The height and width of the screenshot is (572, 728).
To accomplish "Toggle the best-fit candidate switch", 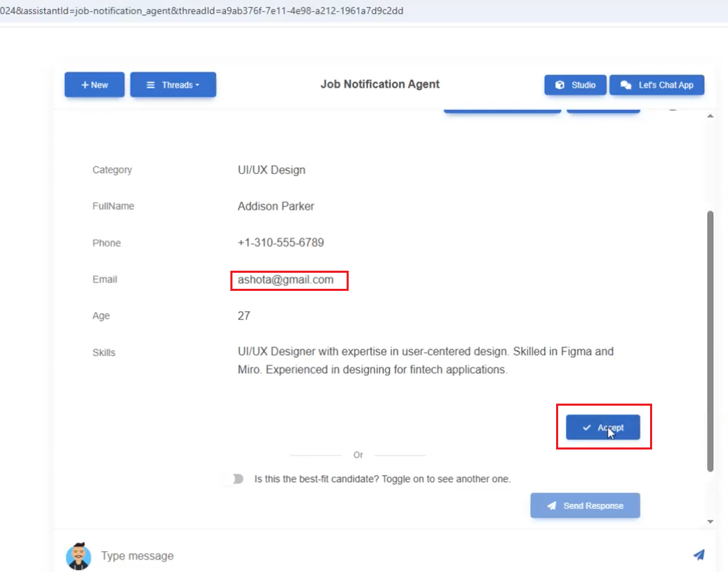I will (x=235, y=479).
